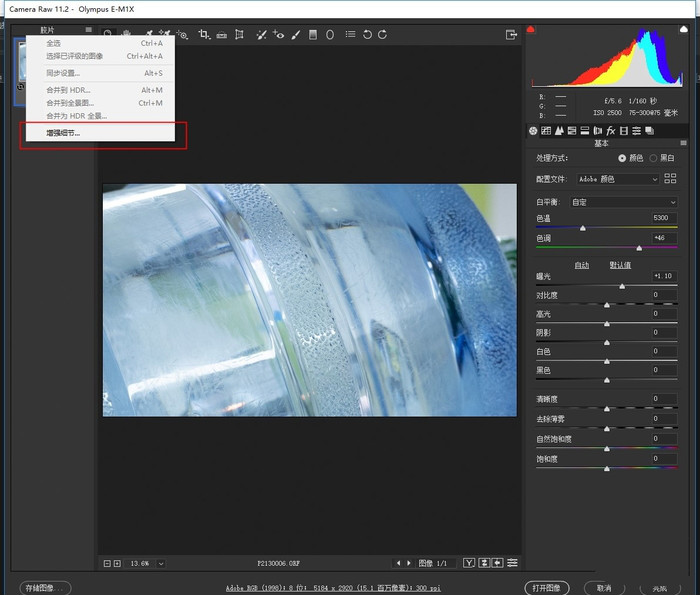
Task: Toggle full screen mode icon
Action: pyautogui.click(x=511, y=34)
